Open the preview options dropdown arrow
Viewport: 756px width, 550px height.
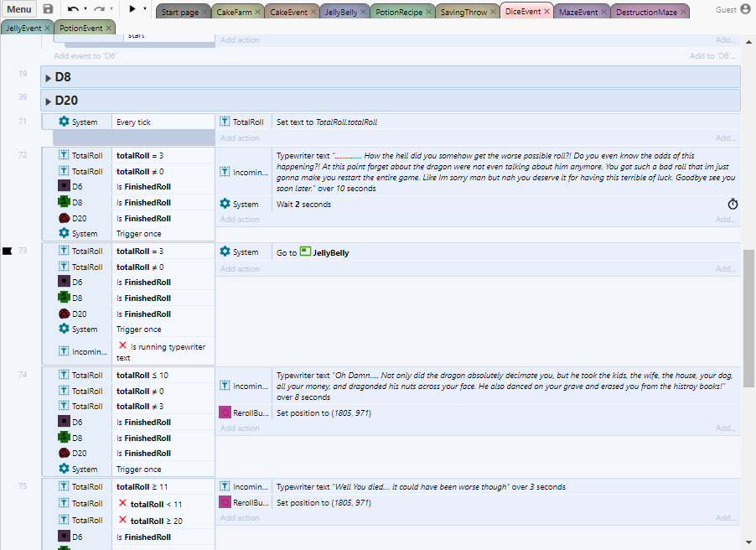coord(145,9)
